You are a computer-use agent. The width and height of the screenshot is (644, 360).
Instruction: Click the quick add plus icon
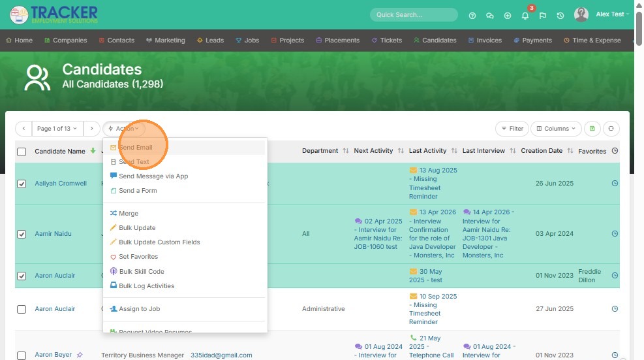(508, 16)
